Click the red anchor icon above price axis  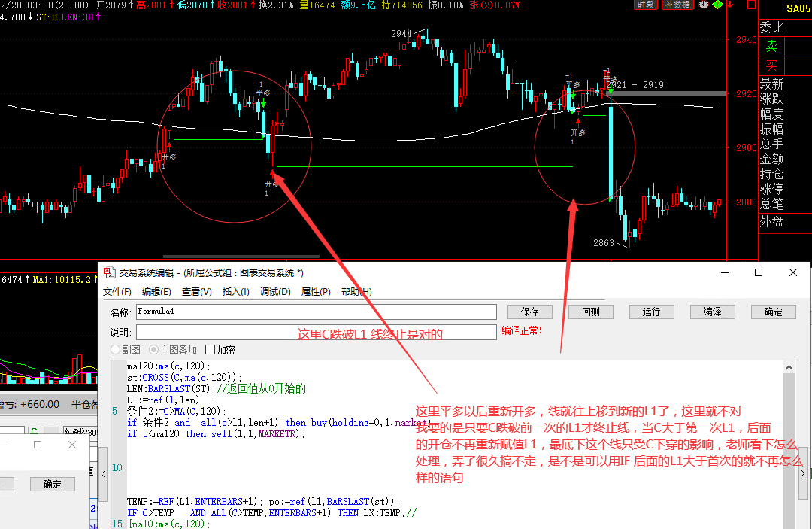tap(730, 5)
